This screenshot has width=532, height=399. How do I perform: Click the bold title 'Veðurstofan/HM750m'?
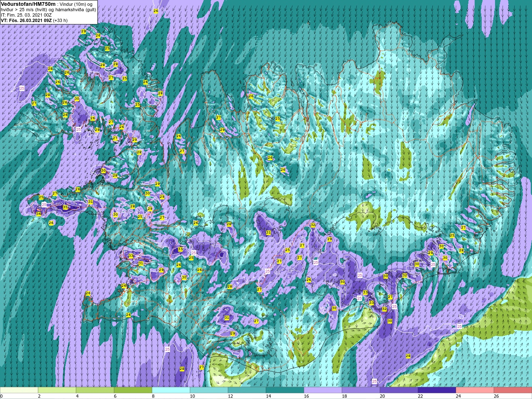coord(28,4)
